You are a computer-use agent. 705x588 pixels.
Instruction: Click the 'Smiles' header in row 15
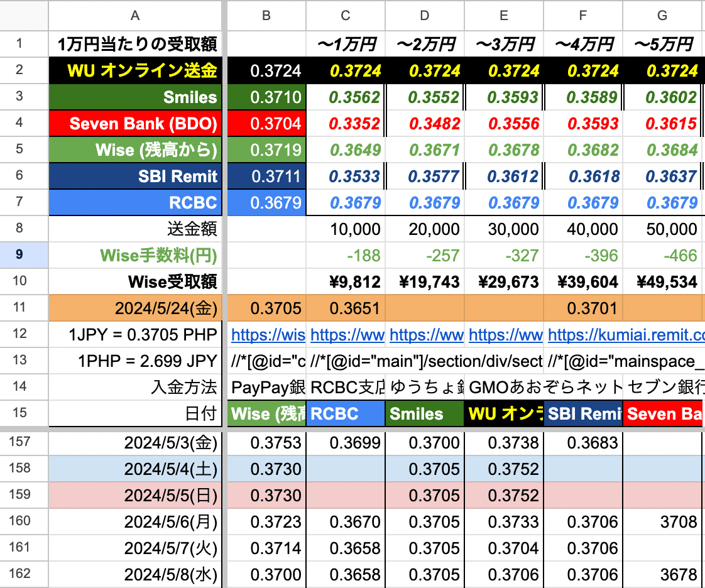[425, 413]
